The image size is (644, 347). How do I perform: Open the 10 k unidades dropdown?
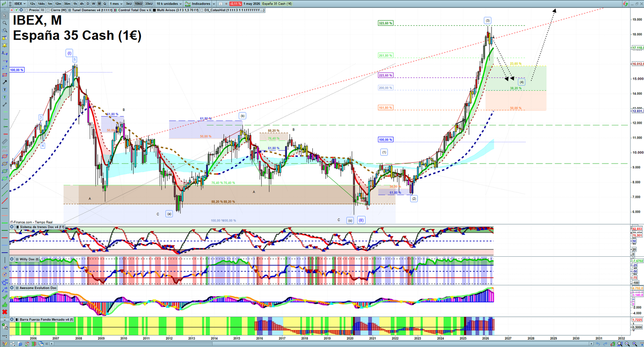pos(169,4)
